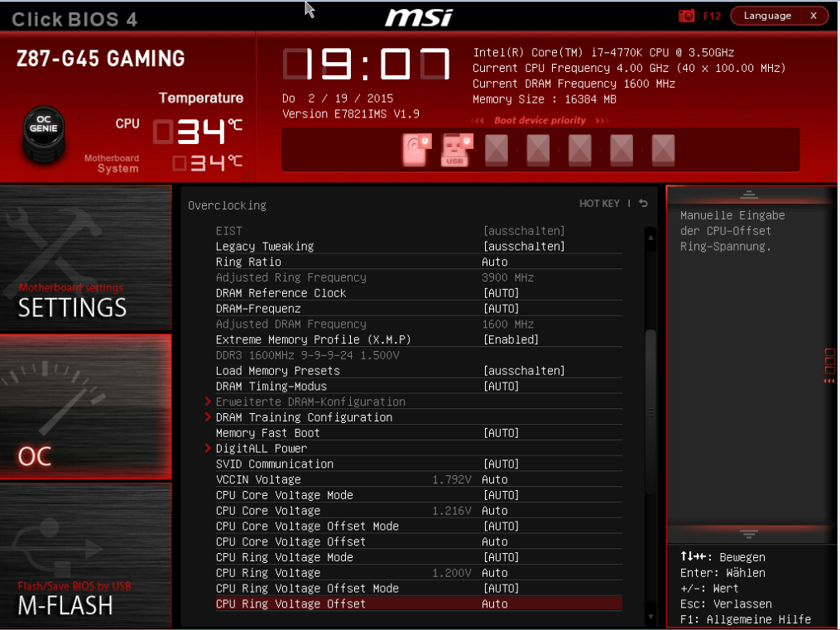The width and height of the screenshot is (840, 630).
Task: Click the Z87-G45 GAMING board name
Action: [x=101, y=59]
